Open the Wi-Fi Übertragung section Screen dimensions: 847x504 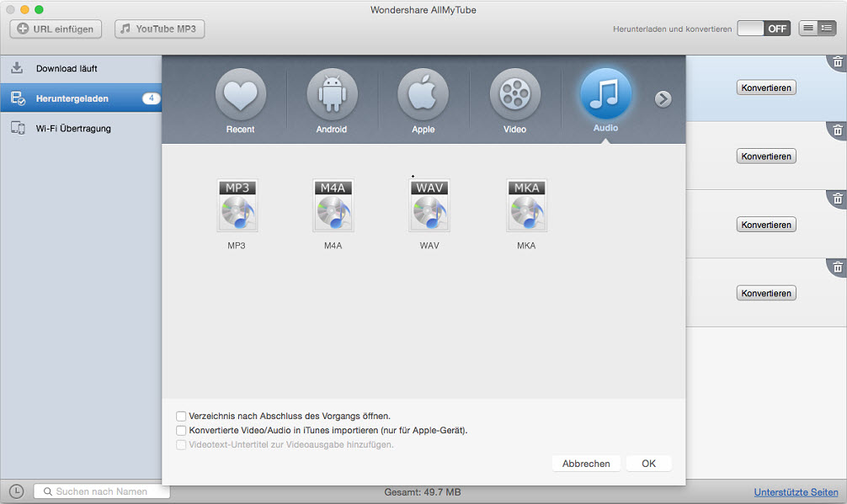click(81, 129)
